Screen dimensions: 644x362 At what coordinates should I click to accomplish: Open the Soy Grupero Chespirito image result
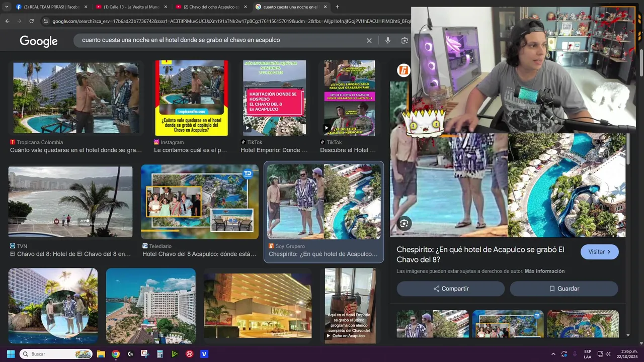(324, 202)
